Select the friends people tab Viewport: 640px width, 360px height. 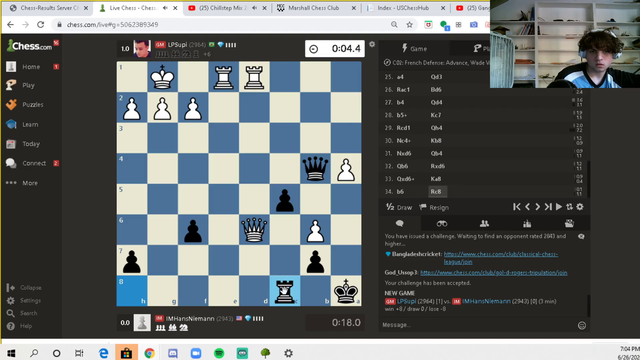(484, 223)
